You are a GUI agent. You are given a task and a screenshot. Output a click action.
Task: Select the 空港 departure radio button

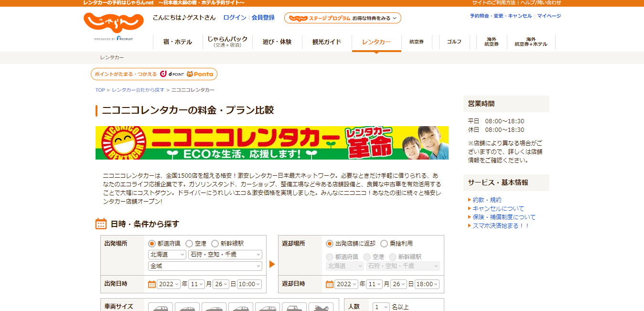(x=189, y=244)
